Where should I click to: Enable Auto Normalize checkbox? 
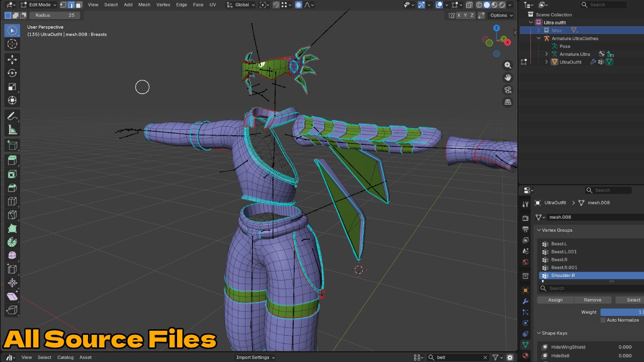pos(603,320)
